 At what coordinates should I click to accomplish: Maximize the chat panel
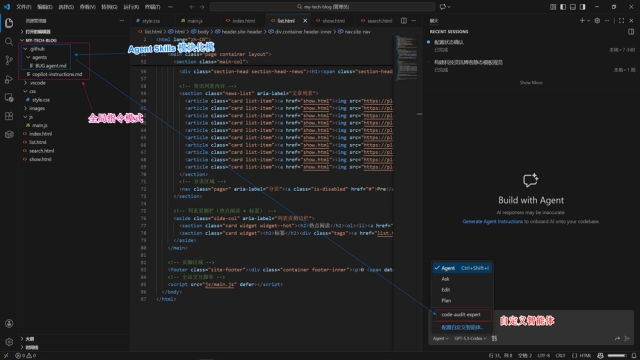click(x=621, y=20)
